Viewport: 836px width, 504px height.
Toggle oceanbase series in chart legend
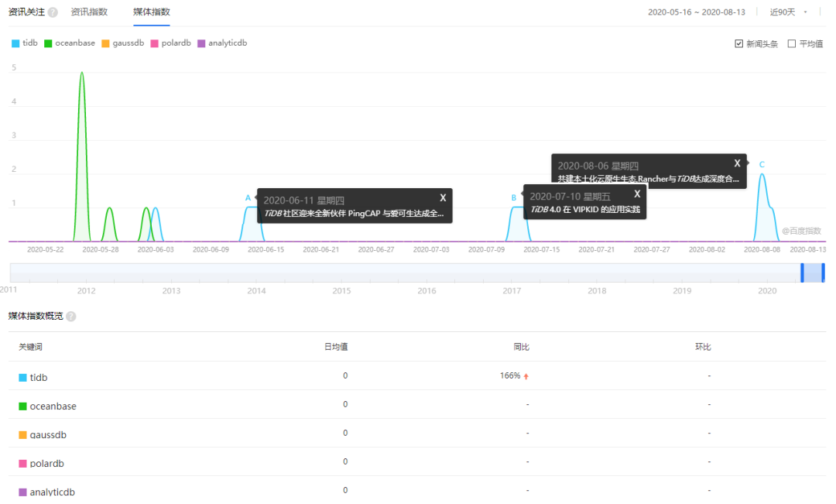click(x=70, y=43)
